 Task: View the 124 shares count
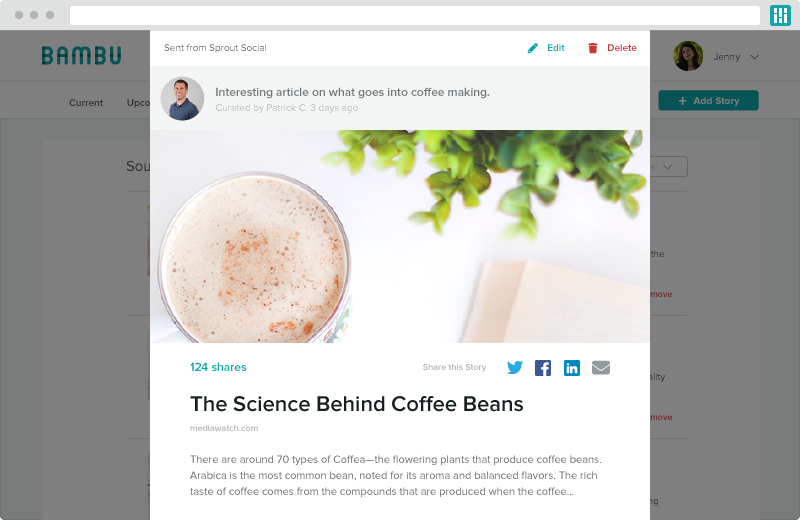[x=218, y=367]
